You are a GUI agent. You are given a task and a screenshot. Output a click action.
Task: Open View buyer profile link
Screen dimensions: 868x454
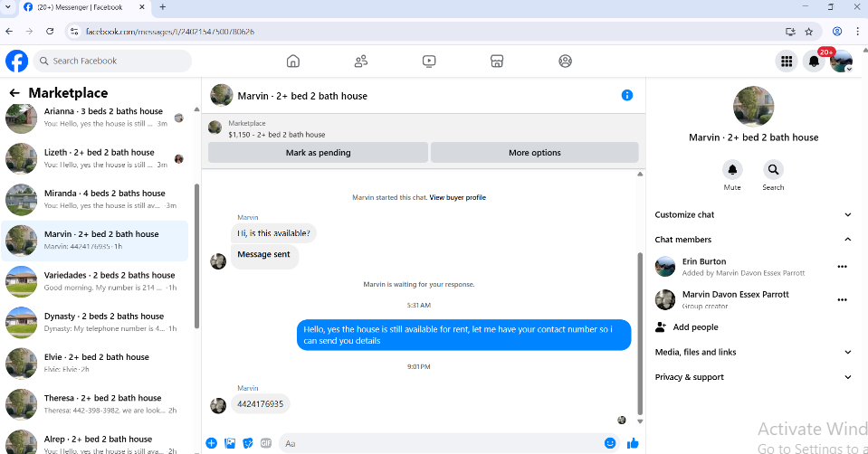click(x=457, y=197)
